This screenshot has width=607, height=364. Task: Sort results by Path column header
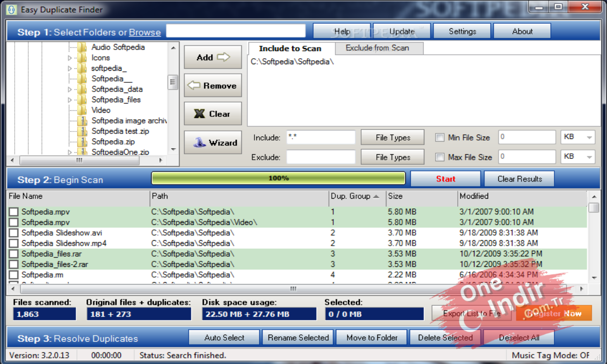pyautogui.click(x=239, y=196)
